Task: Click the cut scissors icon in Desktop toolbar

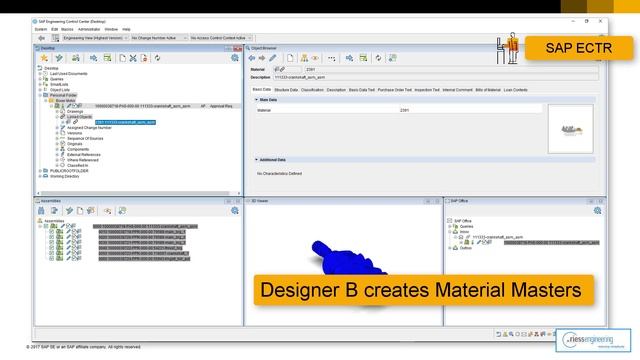Action: (133, 58)
